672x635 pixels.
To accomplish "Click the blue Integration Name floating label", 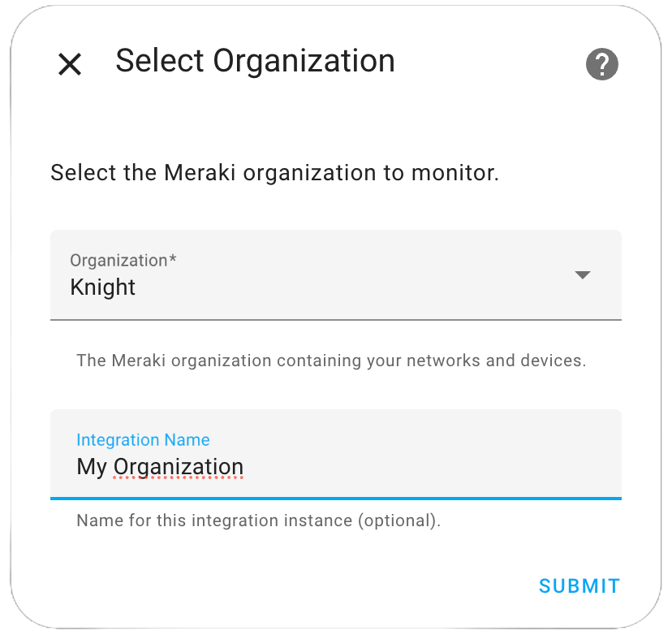I will point(143,440).
